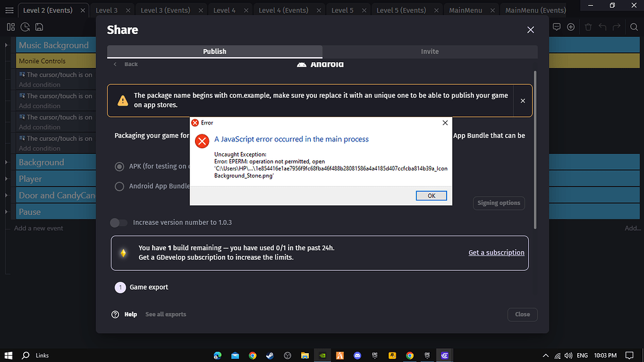Open the project manager panel icon
The width and height of the screenshot is (644, 362).
tap(11, 27)
